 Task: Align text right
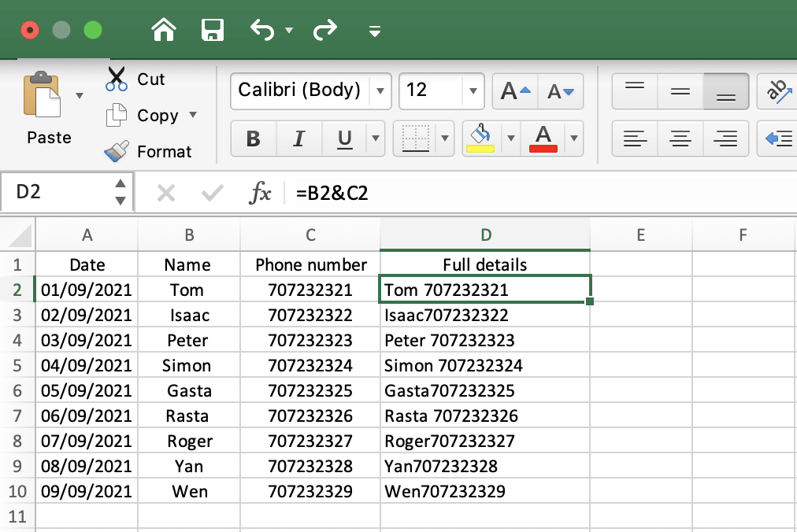coord(726,139)
